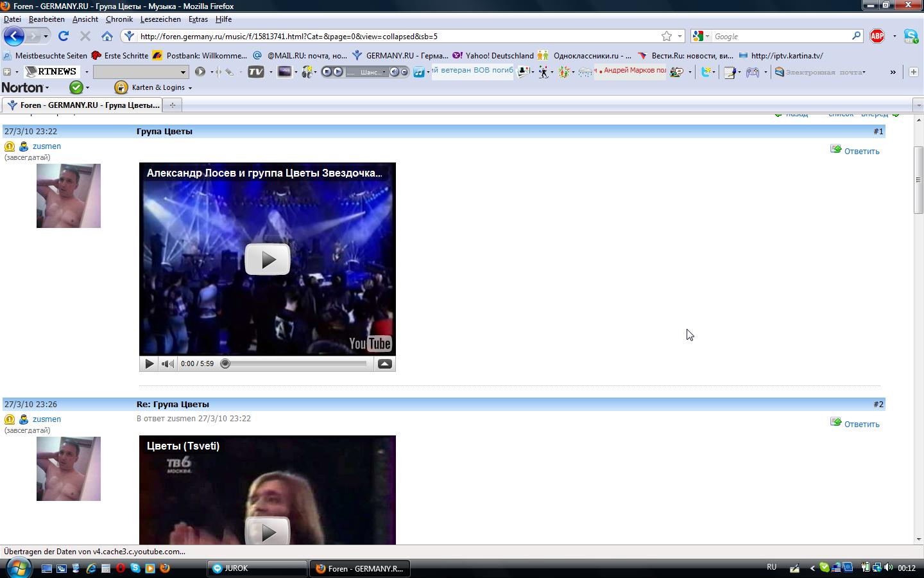Show more toolbar items via chevron
Viewport: 924px width, 578px height.
[x=893, y=72]
